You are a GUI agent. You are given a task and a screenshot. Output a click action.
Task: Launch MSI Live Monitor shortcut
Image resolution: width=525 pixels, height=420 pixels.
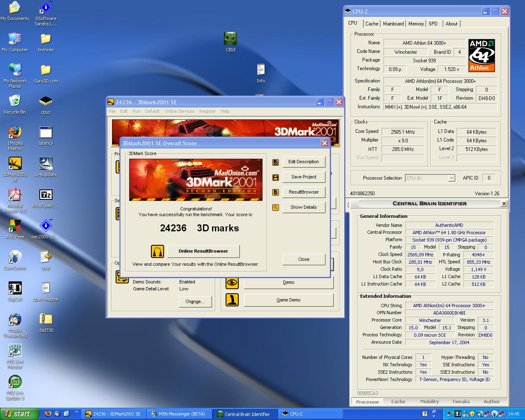pyautogui.click(x=15, y=356)
